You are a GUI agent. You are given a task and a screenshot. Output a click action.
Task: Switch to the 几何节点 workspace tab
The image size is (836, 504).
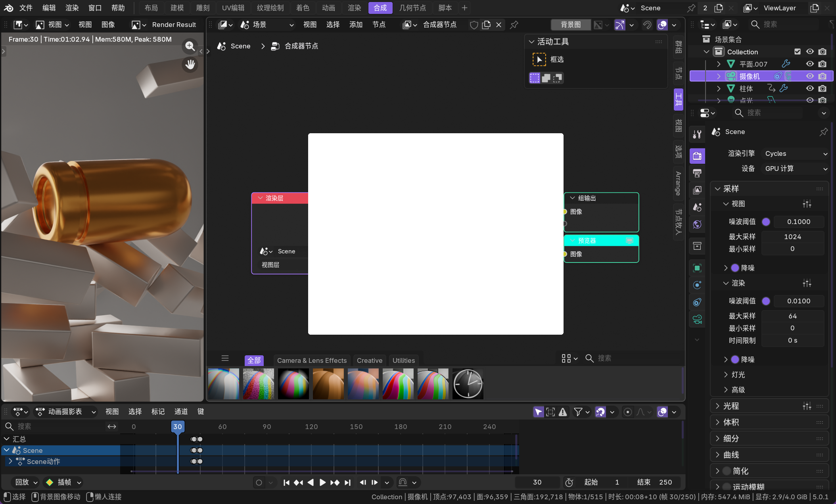412,8
